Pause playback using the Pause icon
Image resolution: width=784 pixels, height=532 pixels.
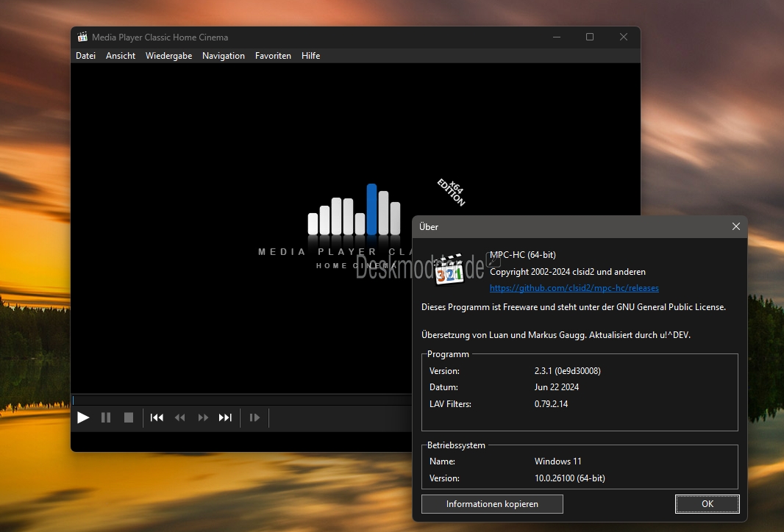tap(105, 417)
